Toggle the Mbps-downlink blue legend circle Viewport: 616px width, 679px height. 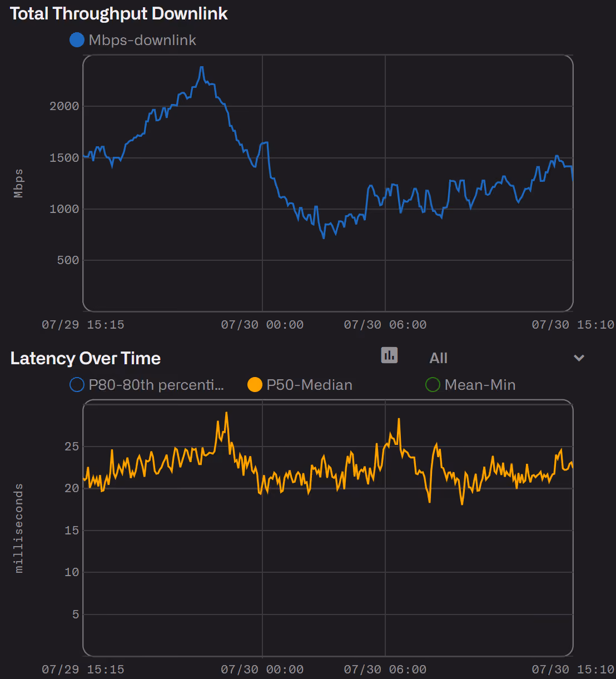click(x=77, y=40)
